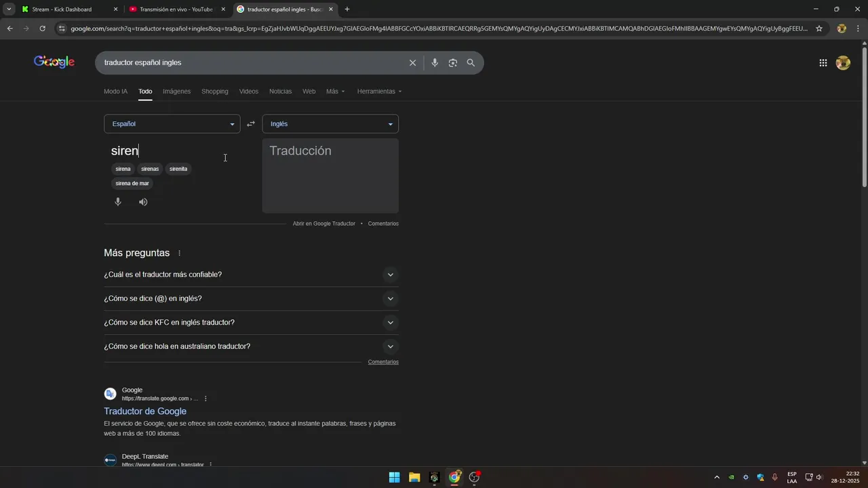This screenshot has width=868, height=488.
Task: Click the Google search query field
Action: click(x=251, y=62)
